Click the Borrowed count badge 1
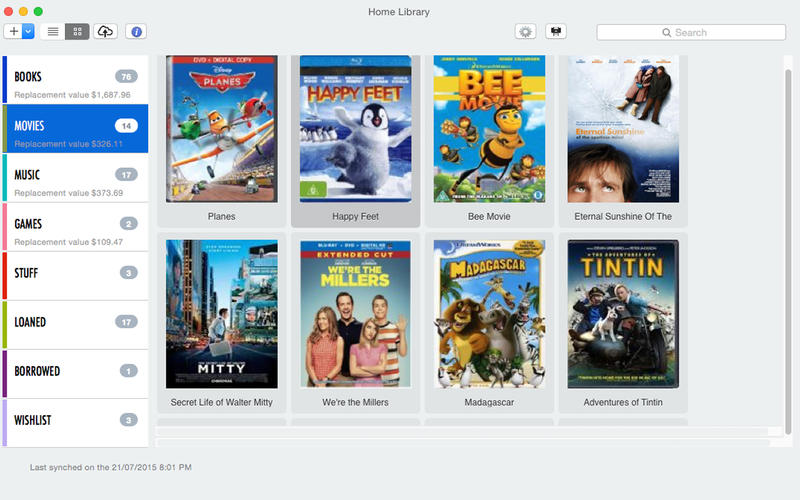 point(129,370)
